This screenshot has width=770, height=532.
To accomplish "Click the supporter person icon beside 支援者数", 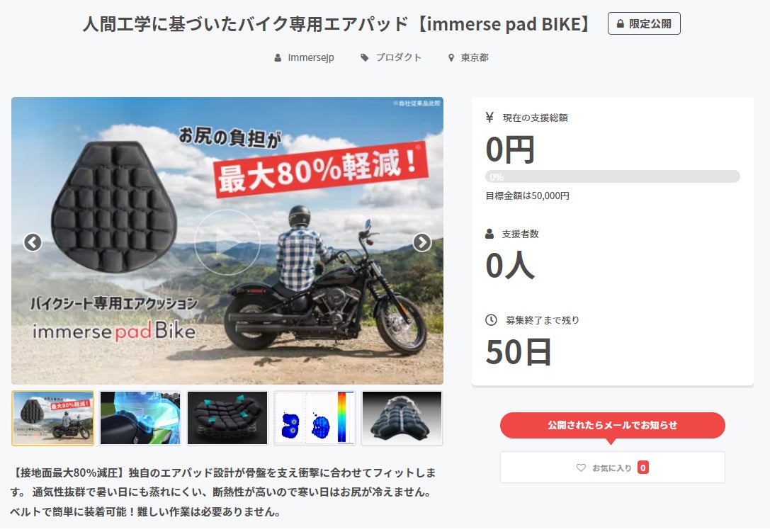I will coord(489,234).
